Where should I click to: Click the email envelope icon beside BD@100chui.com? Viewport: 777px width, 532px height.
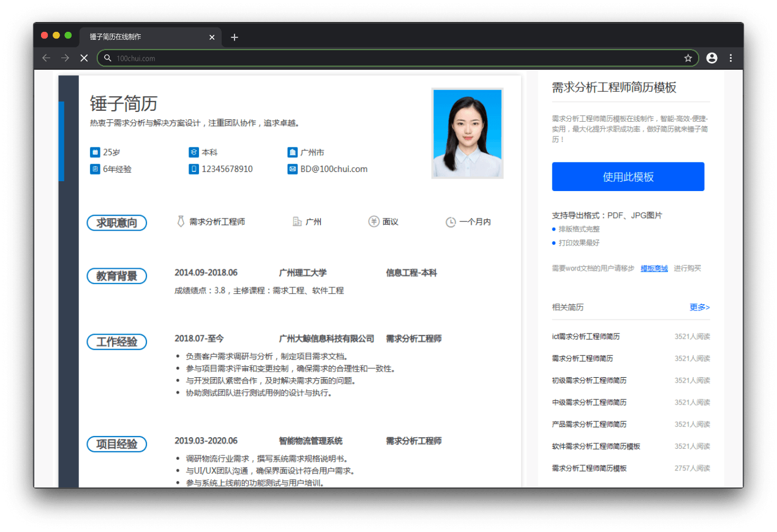tap(292, 170)
